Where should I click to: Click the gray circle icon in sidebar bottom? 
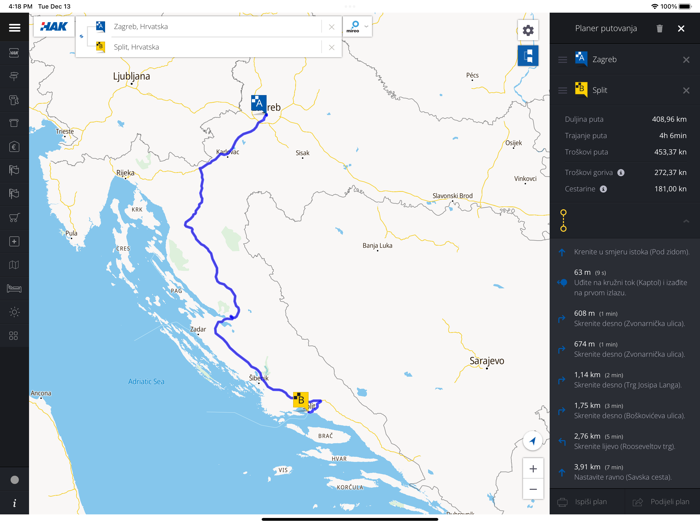coord(14,480)
